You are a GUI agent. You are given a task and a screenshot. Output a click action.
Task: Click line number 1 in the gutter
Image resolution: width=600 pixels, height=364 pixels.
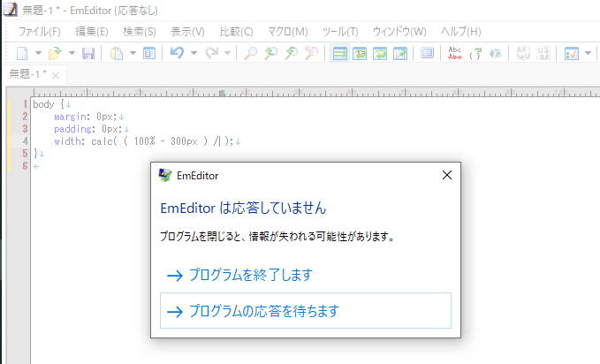pyautogui.click(x=25, y=104)
